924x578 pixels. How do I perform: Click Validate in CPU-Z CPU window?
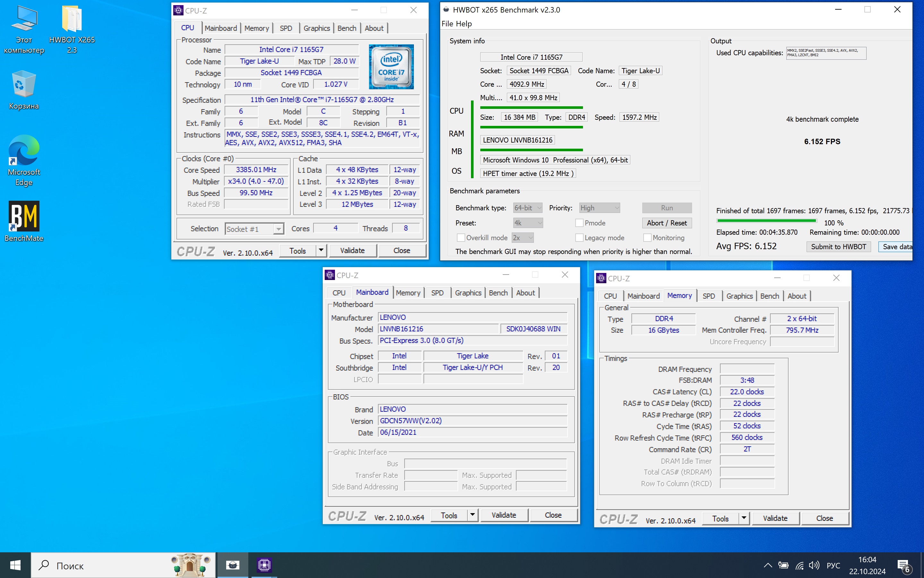(352, 250)
